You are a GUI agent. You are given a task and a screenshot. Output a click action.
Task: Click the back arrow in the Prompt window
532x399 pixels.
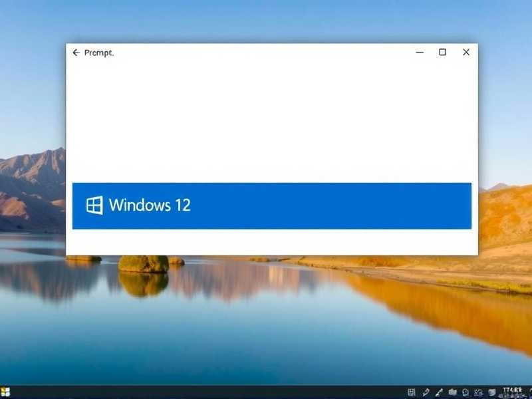pos(75,52)
